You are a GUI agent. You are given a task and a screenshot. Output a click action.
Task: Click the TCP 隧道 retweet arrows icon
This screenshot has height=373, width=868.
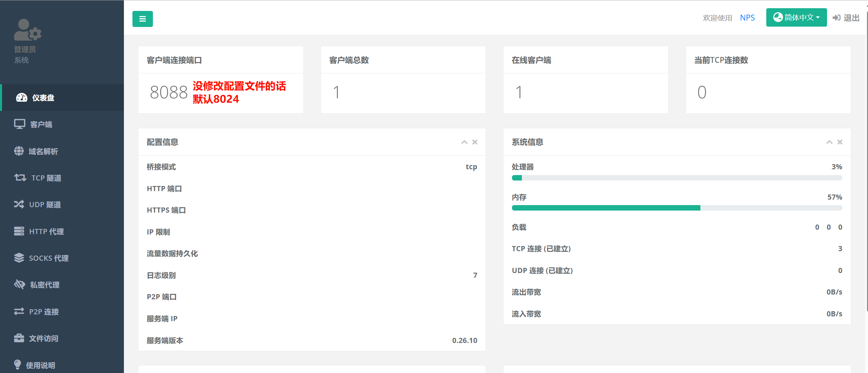tap(20, 177)
